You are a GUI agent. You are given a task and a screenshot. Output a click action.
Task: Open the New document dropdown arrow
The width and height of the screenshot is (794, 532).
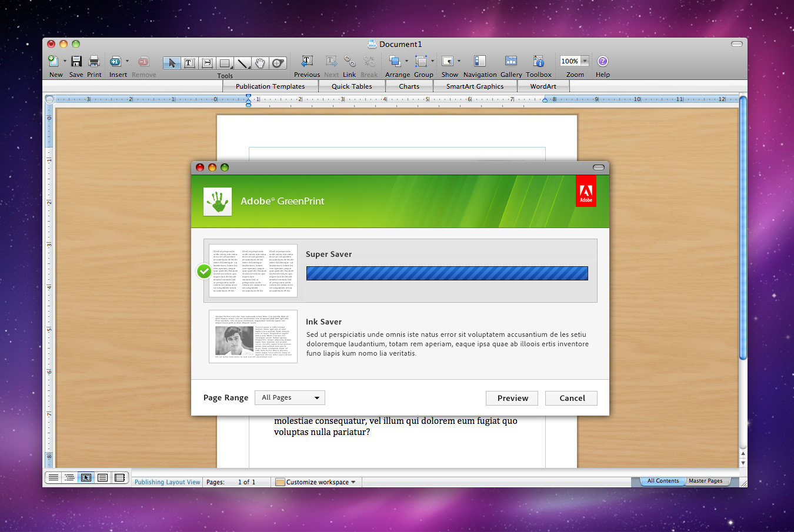point(65,61)
